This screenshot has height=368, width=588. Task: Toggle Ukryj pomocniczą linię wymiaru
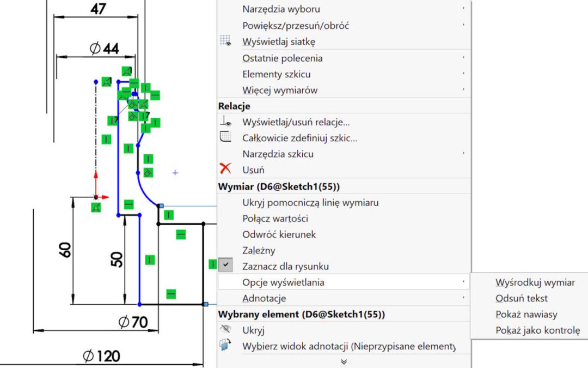click(310, 202)
